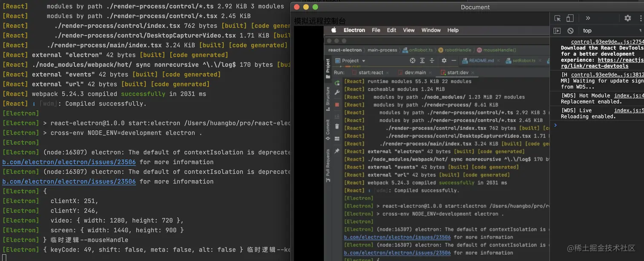Open the Project side tool window tab
The image size is (644, 261).
click(x=328, y=68)
